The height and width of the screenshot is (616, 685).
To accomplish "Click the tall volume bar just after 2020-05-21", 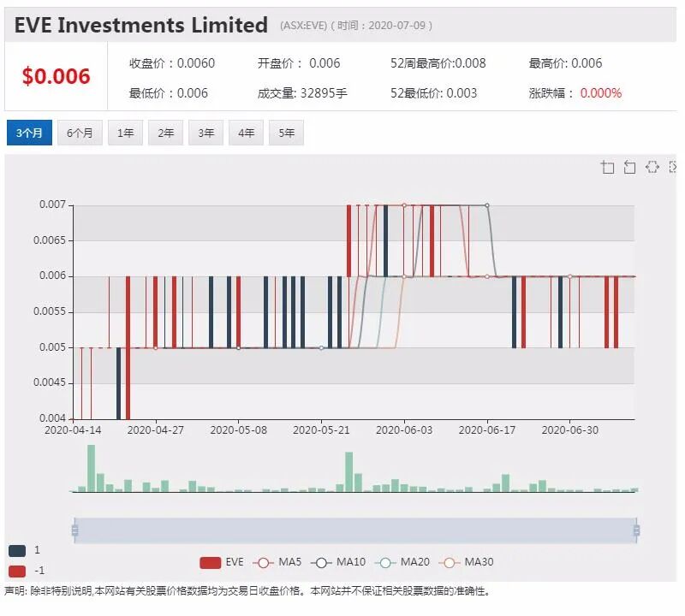I will coord(348,472).
